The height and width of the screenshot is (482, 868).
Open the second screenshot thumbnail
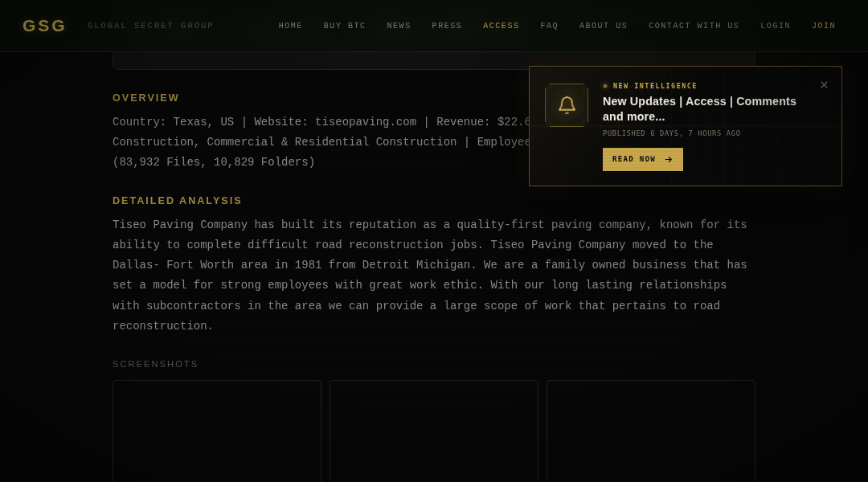tap(434, 431)
